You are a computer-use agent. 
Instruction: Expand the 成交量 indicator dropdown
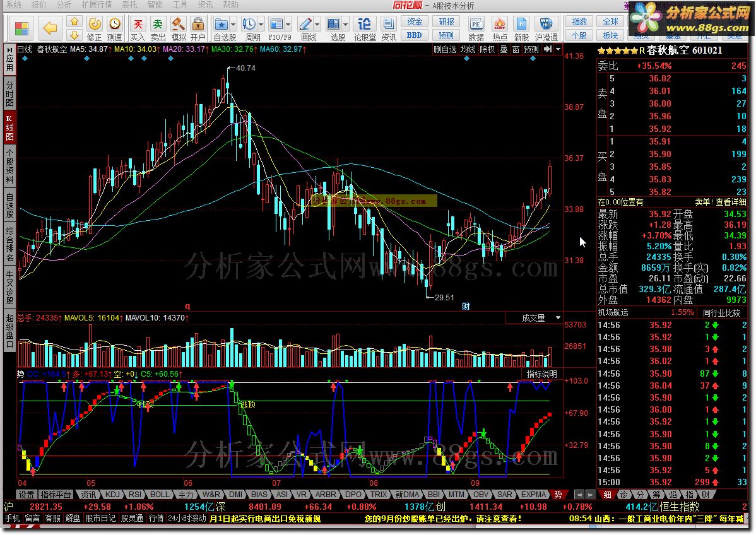pos(558,318)
